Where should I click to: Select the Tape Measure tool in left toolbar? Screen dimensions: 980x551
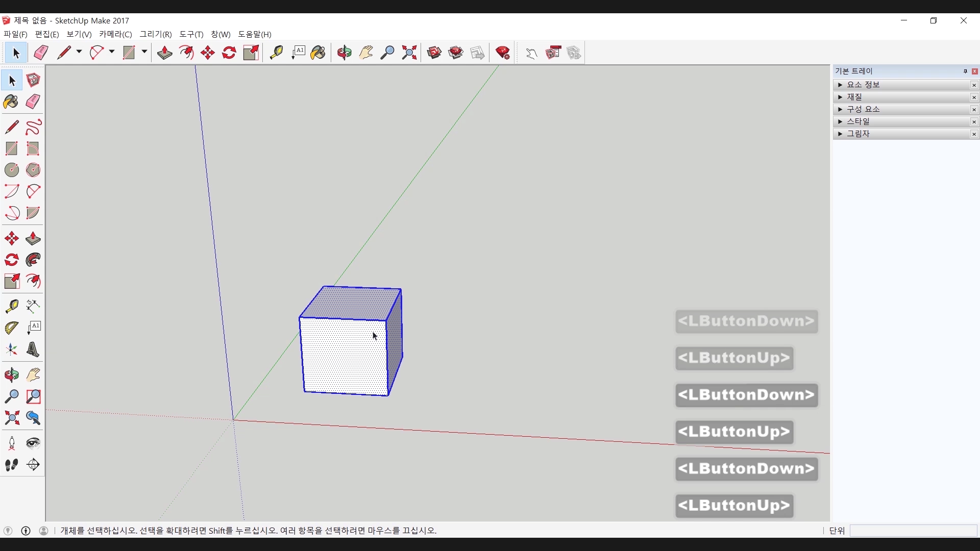[x=11, y=306]
